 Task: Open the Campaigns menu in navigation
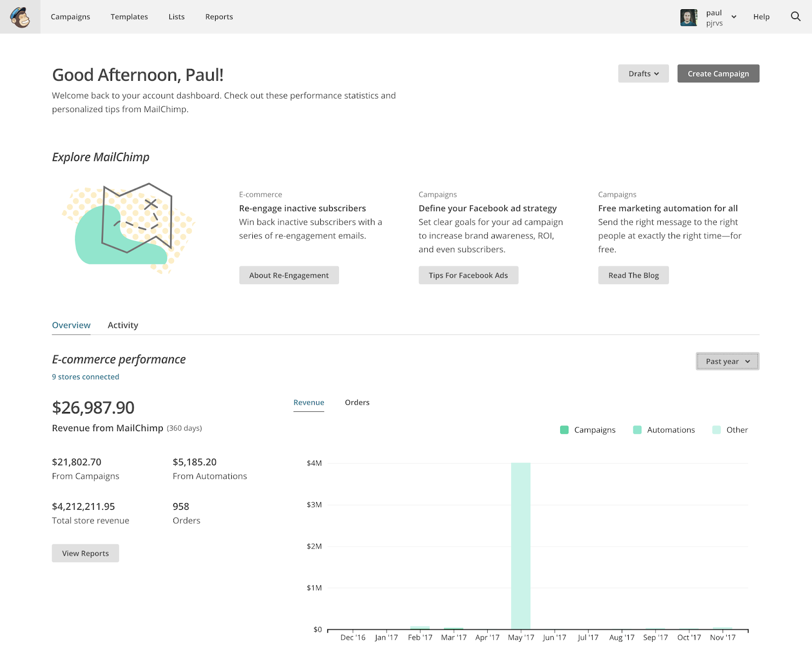[71, 17]
